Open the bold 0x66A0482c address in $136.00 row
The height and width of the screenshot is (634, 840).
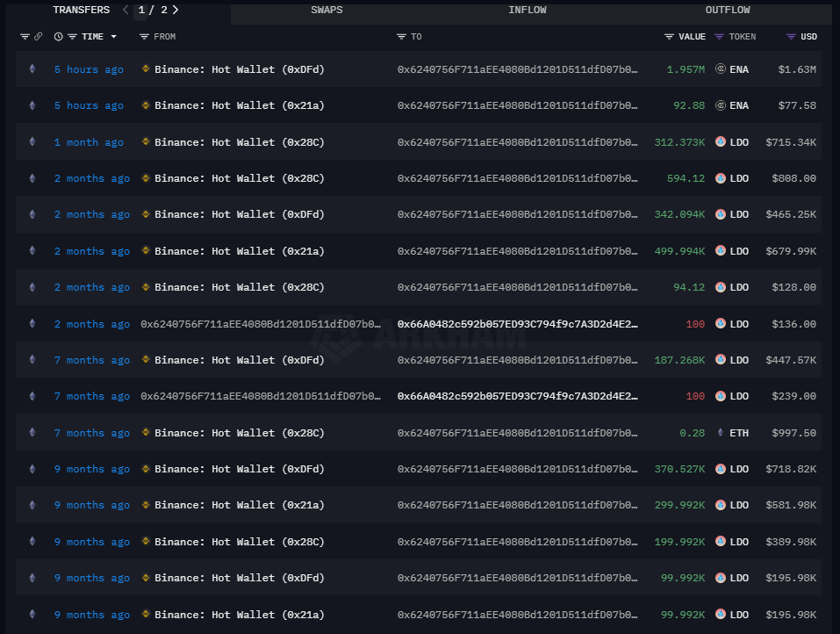point(517,324)
